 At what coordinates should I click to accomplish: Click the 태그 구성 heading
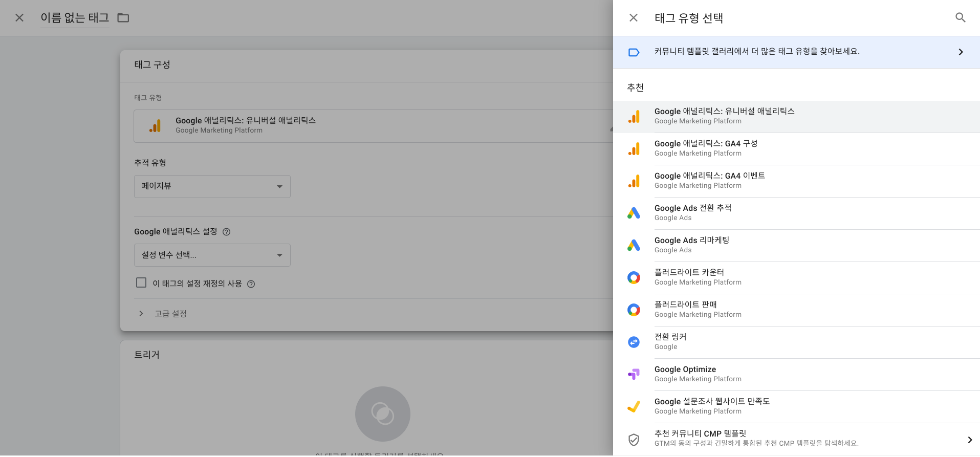(152, 64)
